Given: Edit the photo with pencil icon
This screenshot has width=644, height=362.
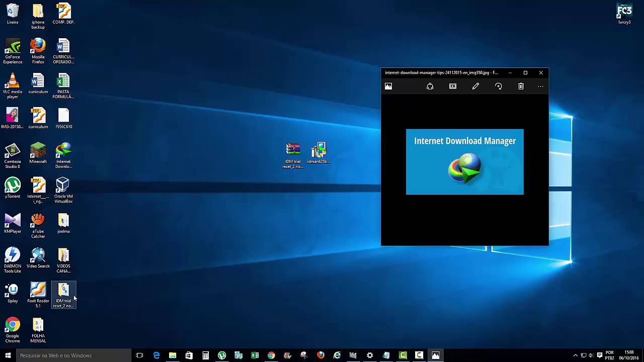Looking at the screenshot, I should coord(475,86).
